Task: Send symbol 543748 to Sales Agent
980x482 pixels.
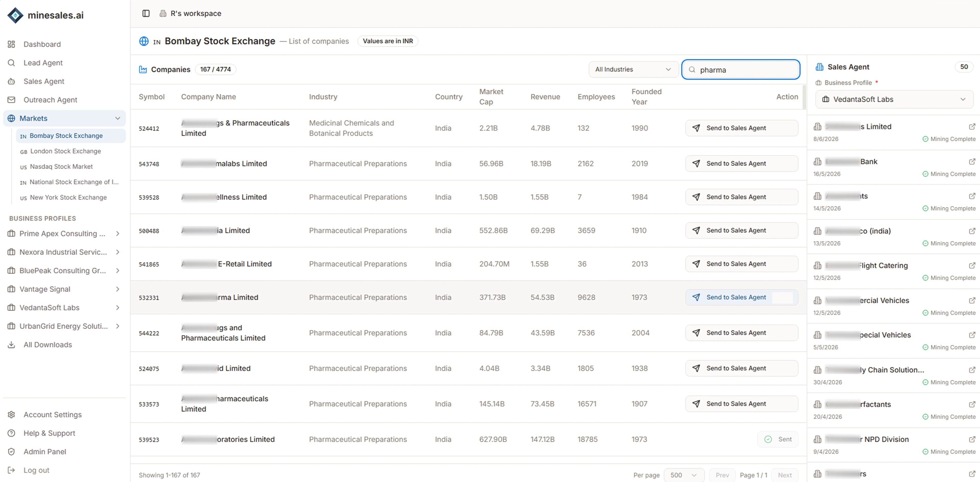Action: point(741,164)
